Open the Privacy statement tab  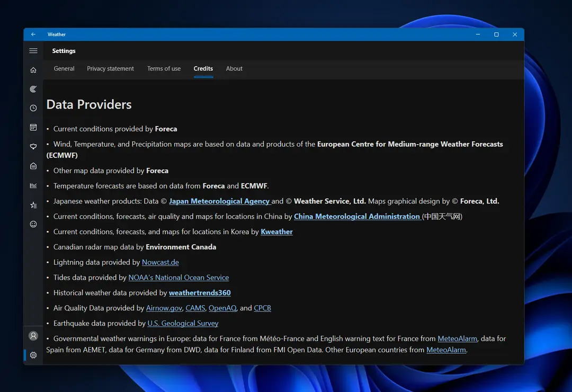(x=110, y=69)
